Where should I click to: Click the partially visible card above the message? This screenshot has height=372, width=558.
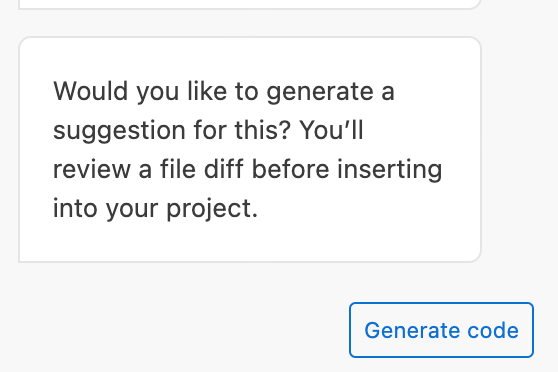250,4
